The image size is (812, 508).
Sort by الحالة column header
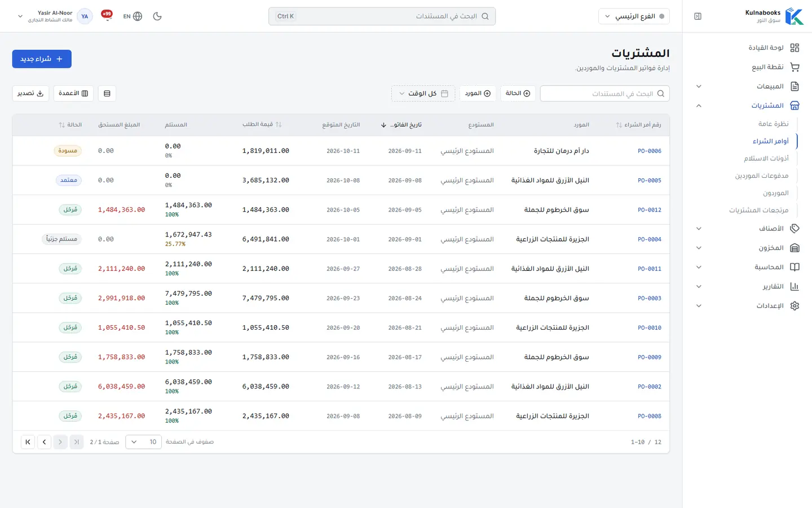pos(70,125)
